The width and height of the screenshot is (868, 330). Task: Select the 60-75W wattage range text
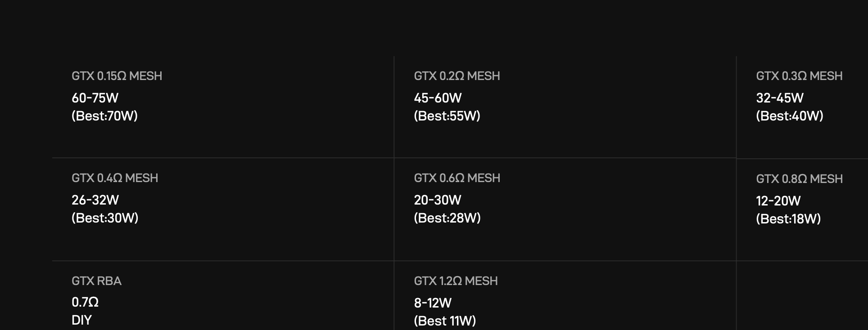[x=95, y=98]
